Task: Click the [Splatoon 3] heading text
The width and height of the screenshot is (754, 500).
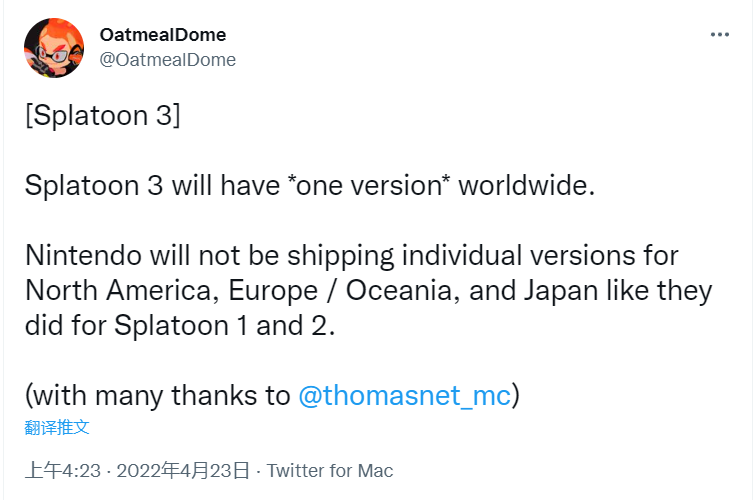Action: pyautogui.click(x=102, y=115)
